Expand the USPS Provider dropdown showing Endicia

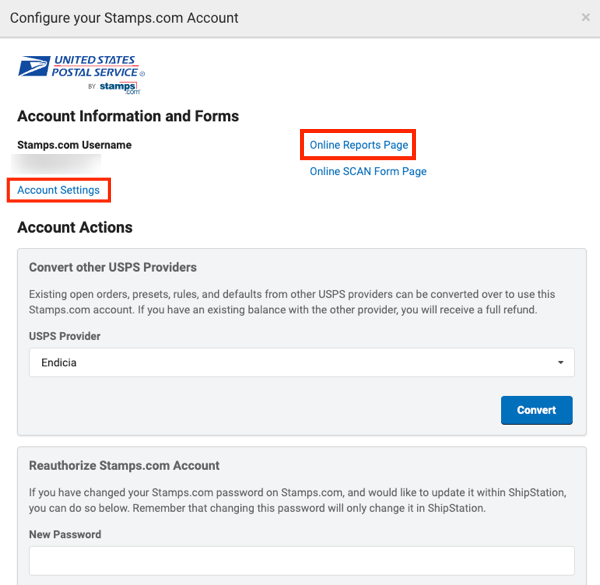302,362
